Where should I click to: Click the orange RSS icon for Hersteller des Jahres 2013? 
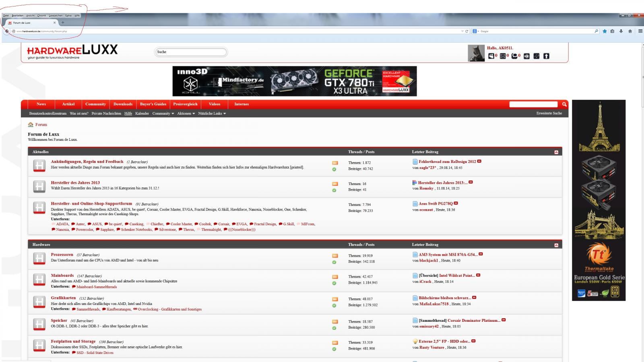coord(334,184)
